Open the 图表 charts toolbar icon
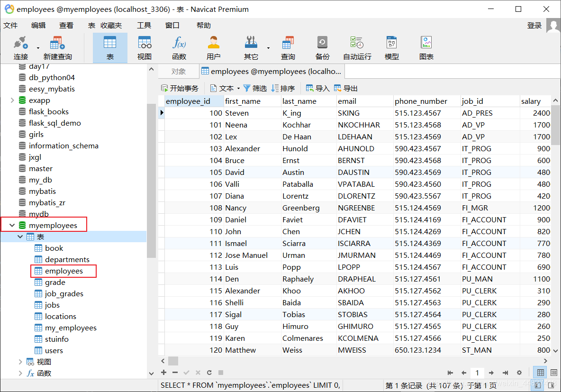The image size is (561, 392). click(426, 48)
